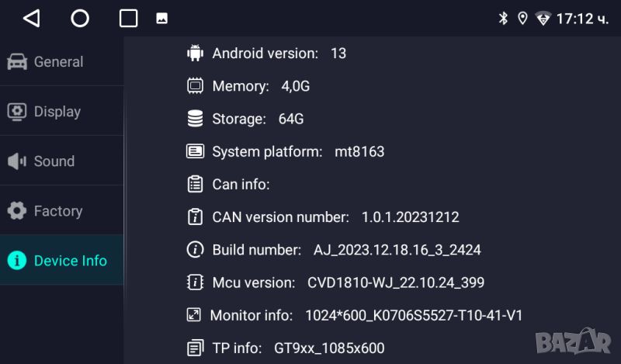
Task: Tap the location pin status icon
Action: [522, 19]
